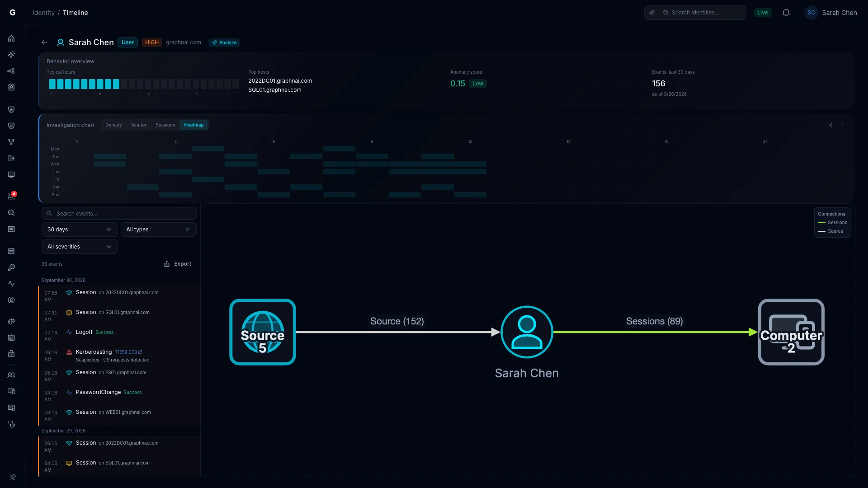Go to next investigation chart page

[x=842, y=125]
